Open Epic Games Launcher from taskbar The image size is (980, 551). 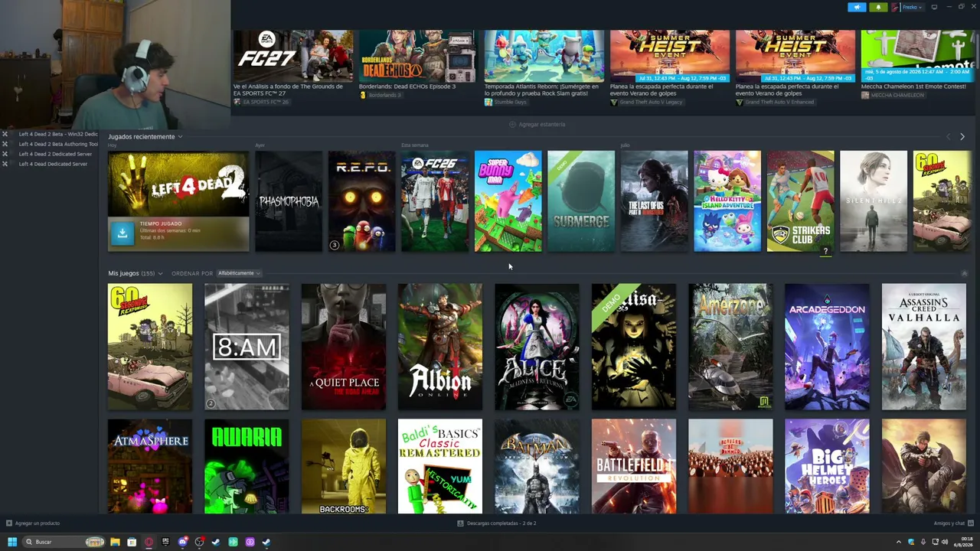coord(165,542)
